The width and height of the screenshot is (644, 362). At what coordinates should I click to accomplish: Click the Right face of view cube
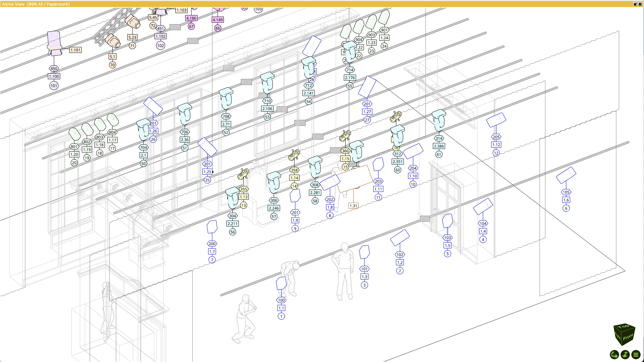(618, 336)
